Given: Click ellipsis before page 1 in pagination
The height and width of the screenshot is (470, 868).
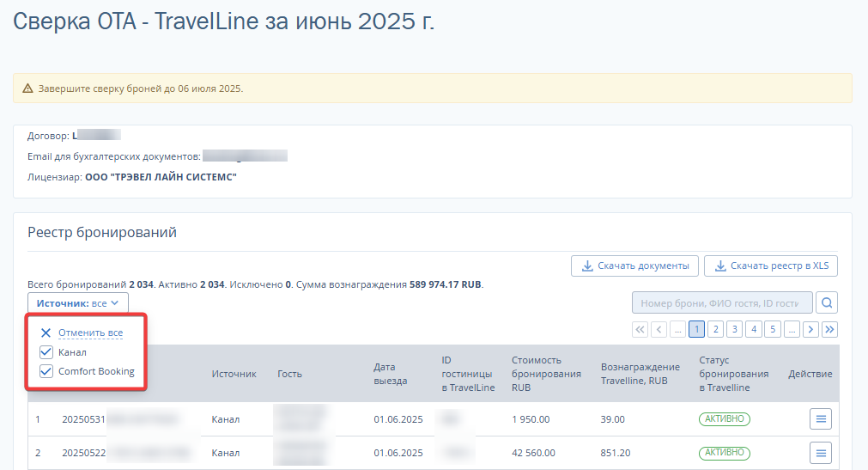Looking at the screenshot, I should click(677, 329).
